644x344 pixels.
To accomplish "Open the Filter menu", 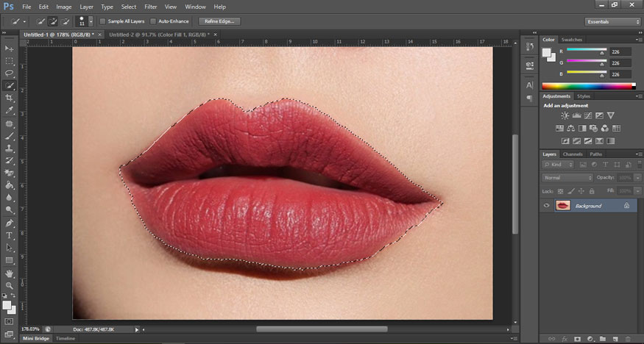I will (x=150, y=7).
